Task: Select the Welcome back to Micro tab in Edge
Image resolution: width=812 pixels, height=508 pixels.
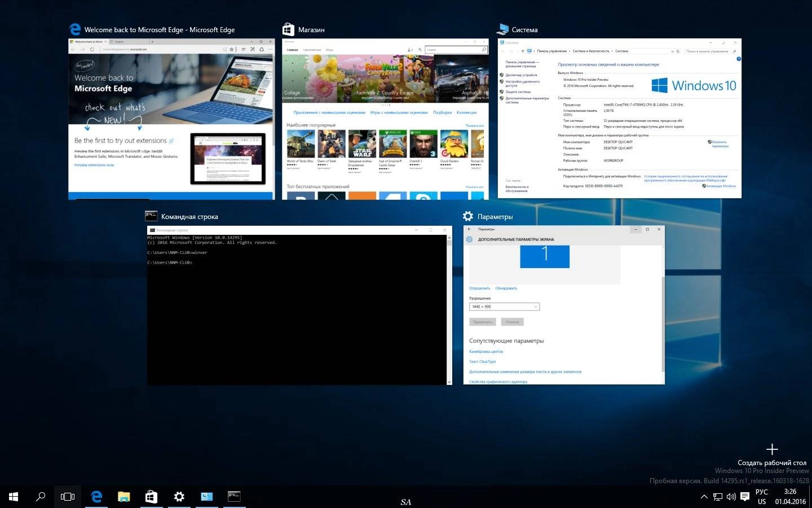Action: (87, 42)
